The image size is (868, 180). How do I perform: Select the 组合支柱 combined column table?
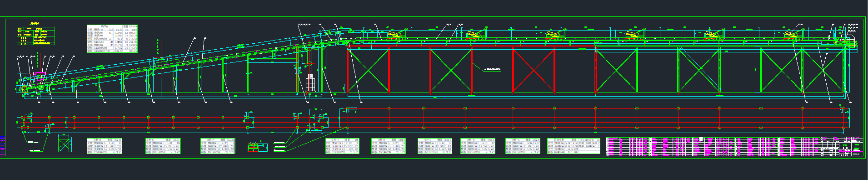574,146
